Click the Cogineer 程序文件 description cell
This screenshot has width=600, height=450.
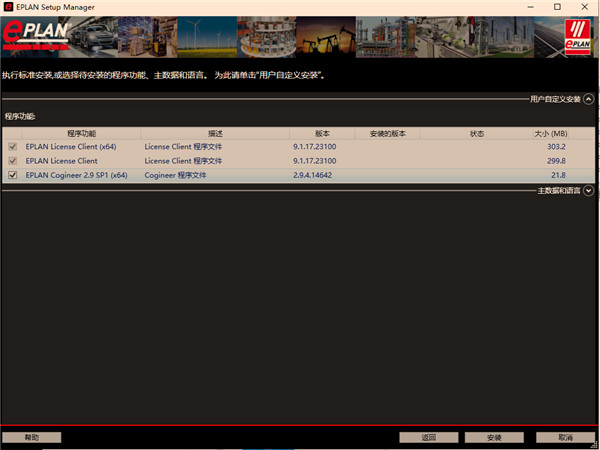click(175, 175)
